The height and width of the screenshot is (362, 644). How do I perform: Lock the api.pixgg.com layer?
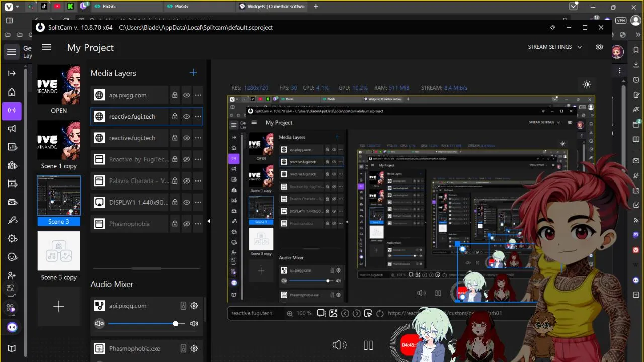175,95
